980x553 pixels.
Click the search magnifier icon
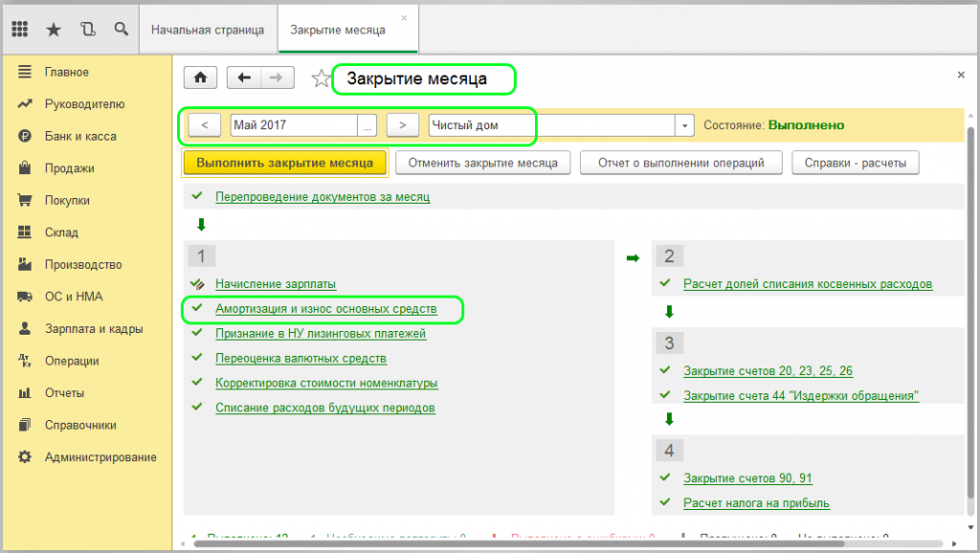121,30
